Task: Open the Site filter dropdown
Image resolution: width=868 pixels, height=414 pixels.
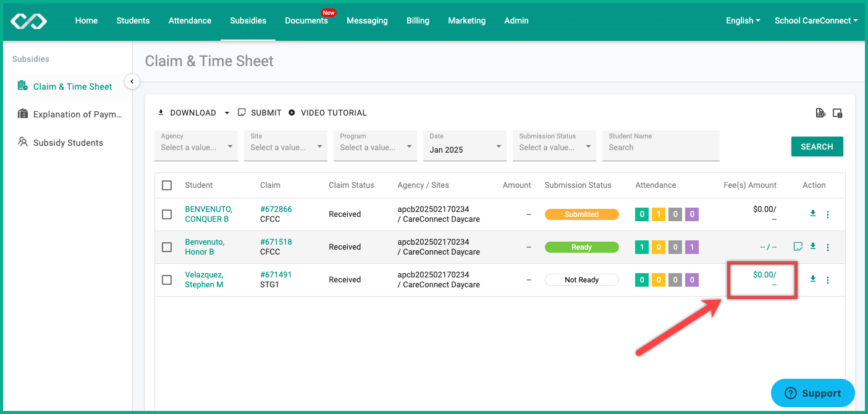Action: coord(285,145)
